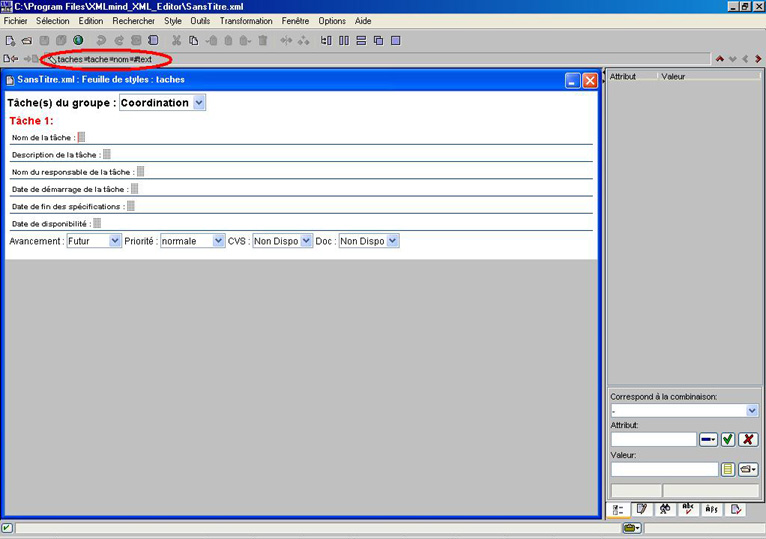The width and height of the screenshot is (766, 539).
Task: Open the yellow value list editor icon
Action: coord(728,469)
